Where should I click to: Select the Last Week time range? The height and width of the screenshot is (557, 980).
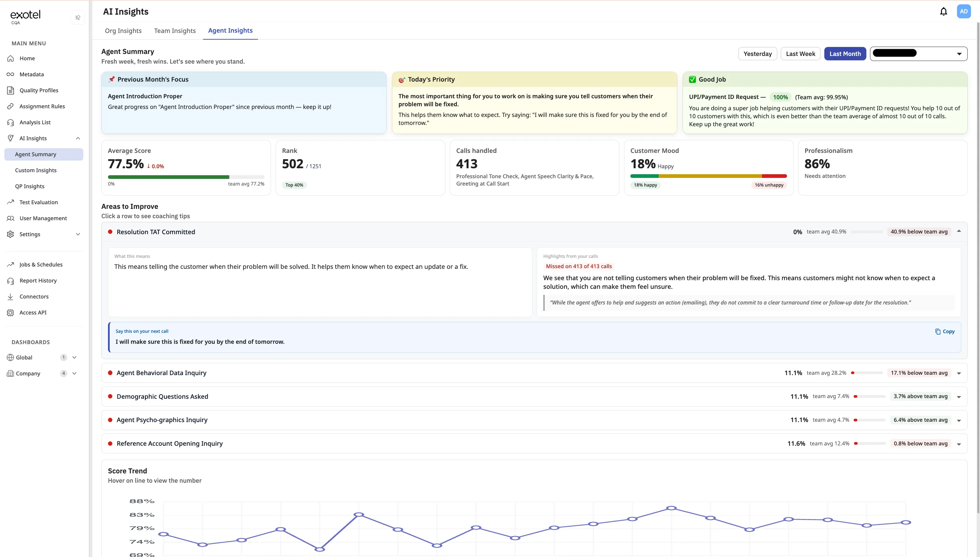tap(800, 54)
